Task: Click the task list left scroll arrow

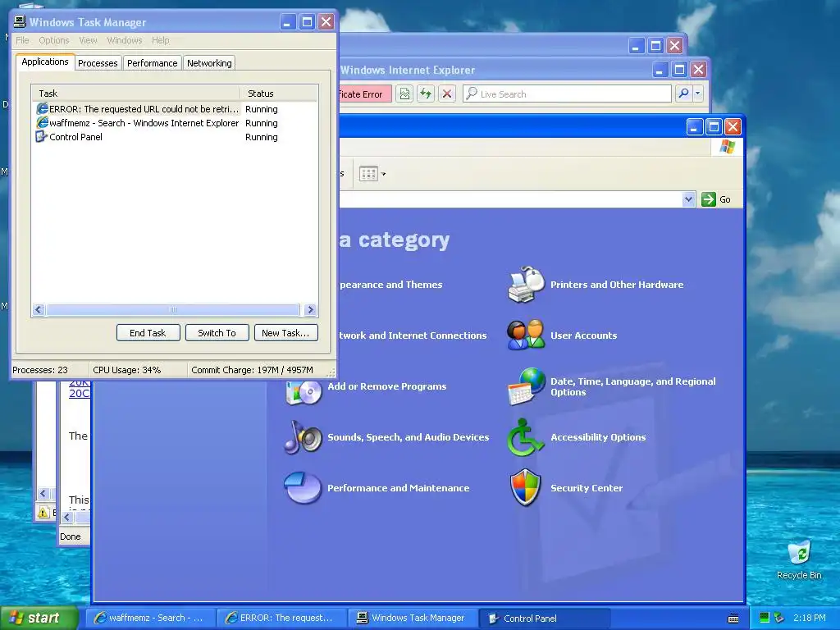Action: point(39,309)
